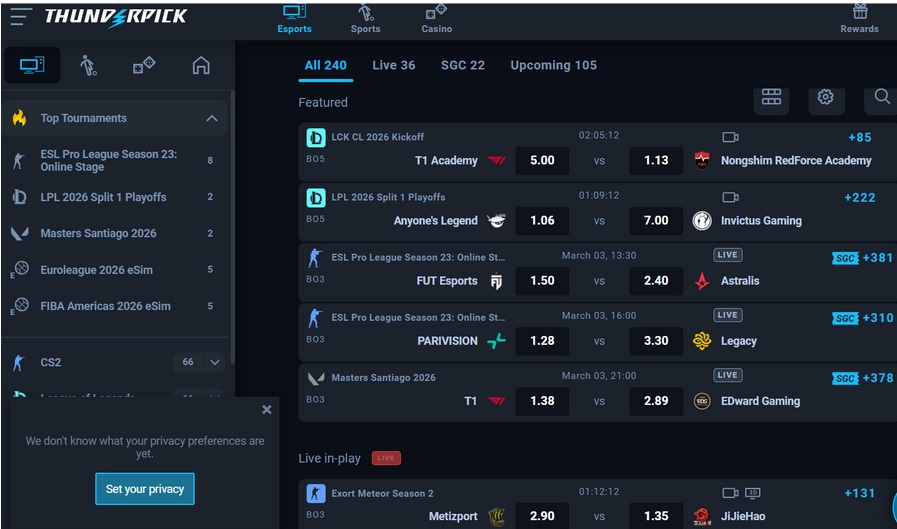Close the privacy preferences popup
897x529 pixels.
point(267,409)
